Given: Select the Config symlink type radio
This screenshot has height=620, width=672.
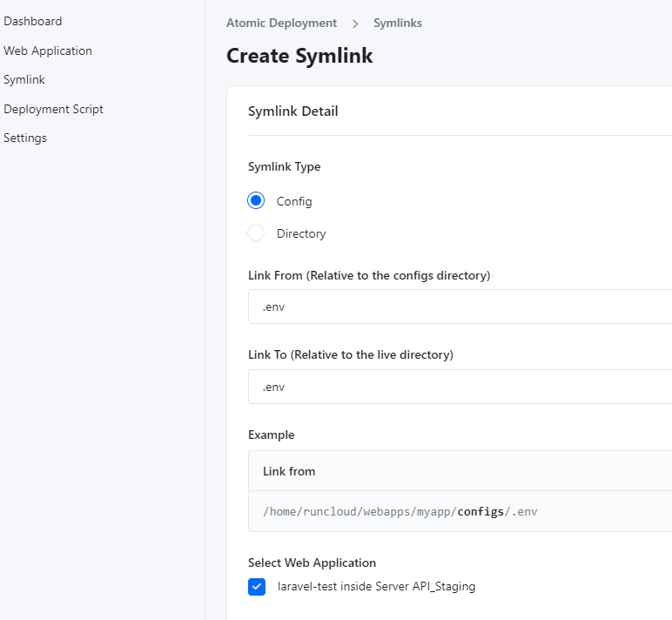Looking at the screenshot, I should [256, 201].
